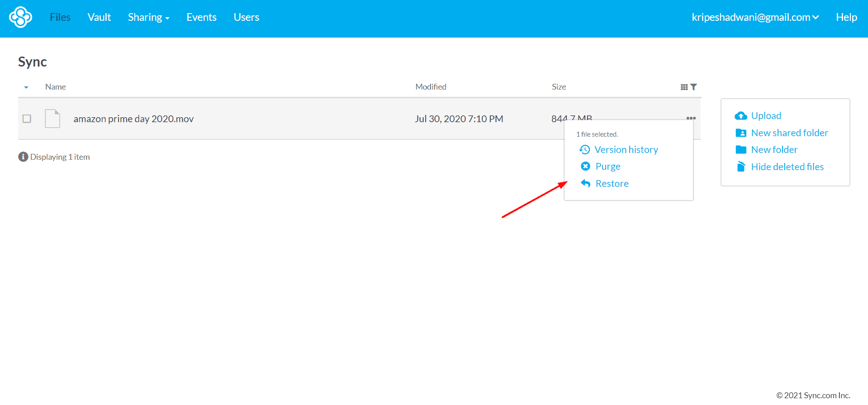This screenshot has height=405, width=868.
Task: Click the Help link
Action: pyautogui.click(x=846, y=17)
